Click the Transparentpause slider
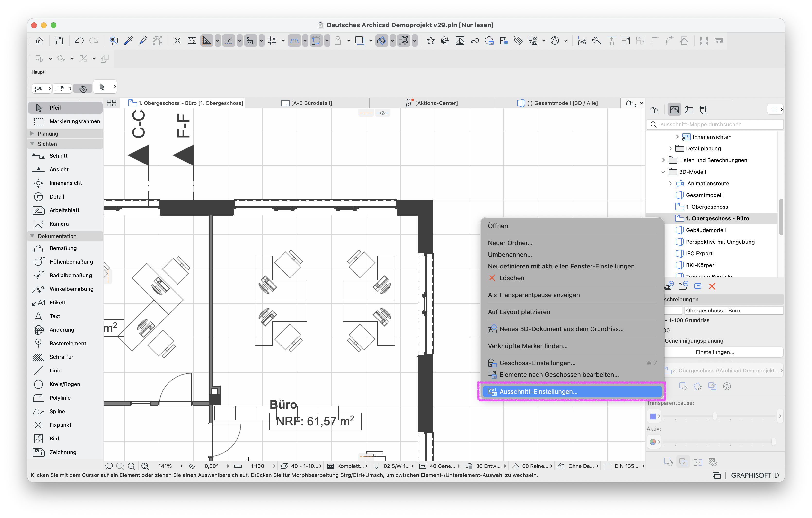The image size is (812, 518). [719, 416]
